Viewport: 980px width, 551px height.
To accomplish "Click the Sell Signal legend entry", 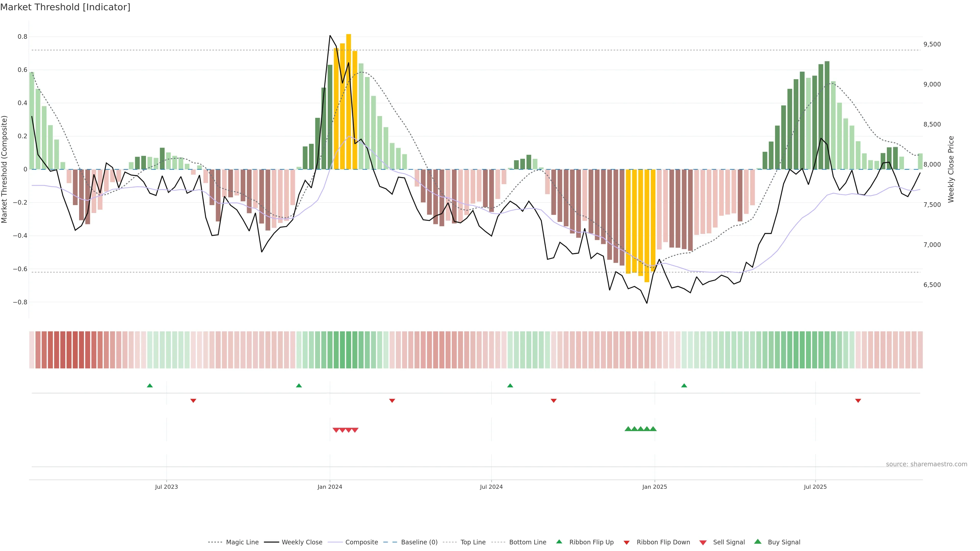I will (729, 542).
